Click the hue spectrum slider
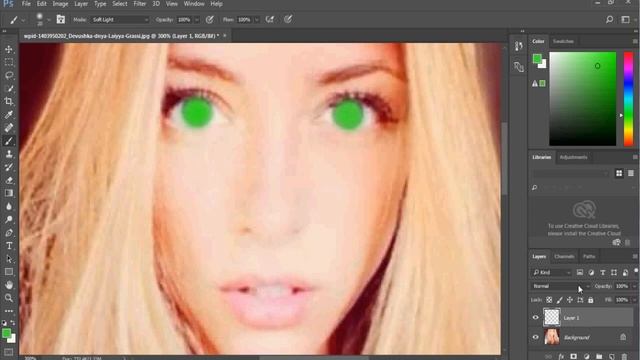 [628, 99]
